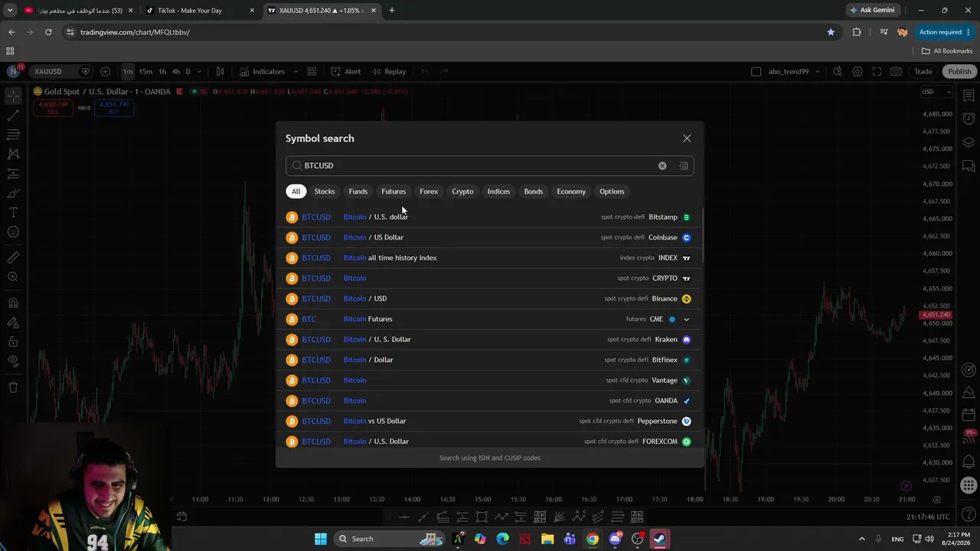Open the timeframe interval dropdown arrow
Viewport: 980px width, 551px height.
(x=200, y=71)
